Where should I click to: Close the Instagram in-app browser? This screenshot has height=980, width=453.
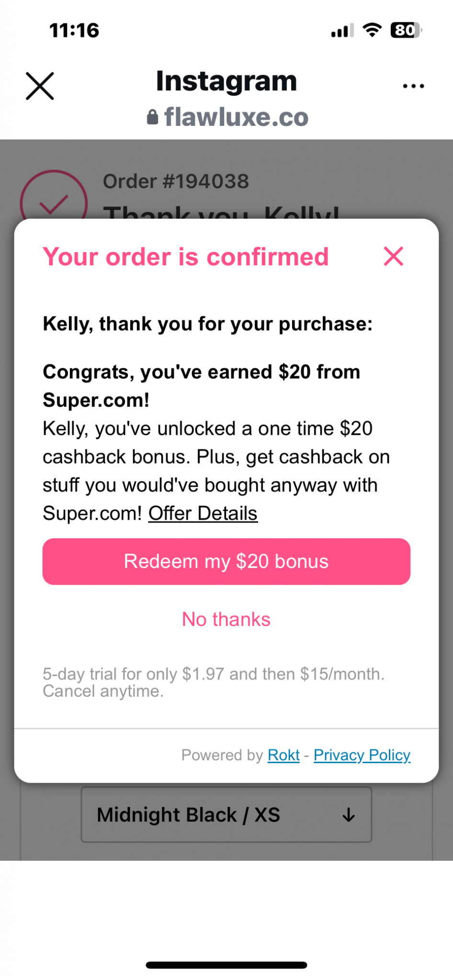[40, 86]
